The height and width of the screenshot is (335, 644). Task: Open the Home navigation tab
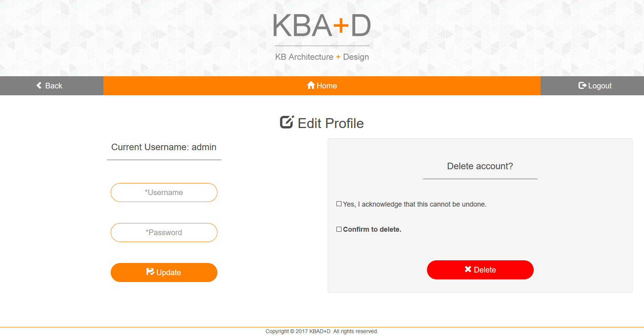pyautogui.click(x=322, y=86)
